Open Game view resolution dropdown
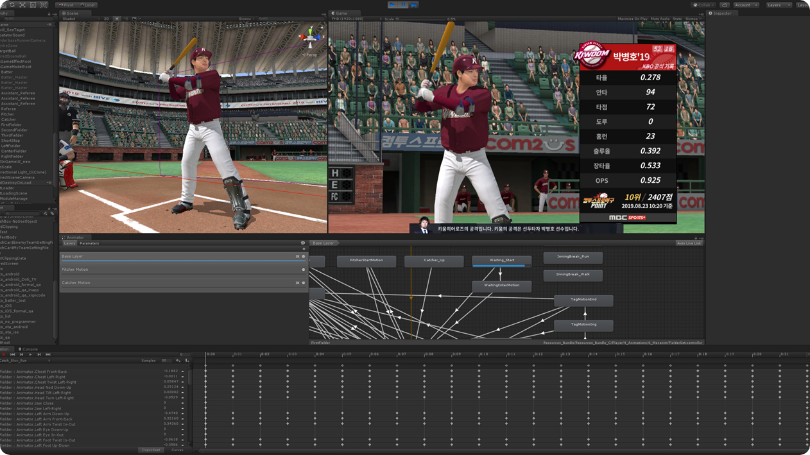Image resolution: width=810 pixels, height=455 pixels. pyautogui.click(x=356, y=19)
